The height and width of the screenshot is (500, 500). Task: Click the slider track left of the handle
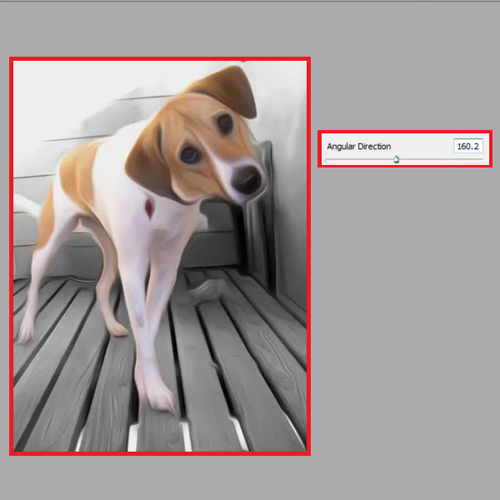coord(359,160)
